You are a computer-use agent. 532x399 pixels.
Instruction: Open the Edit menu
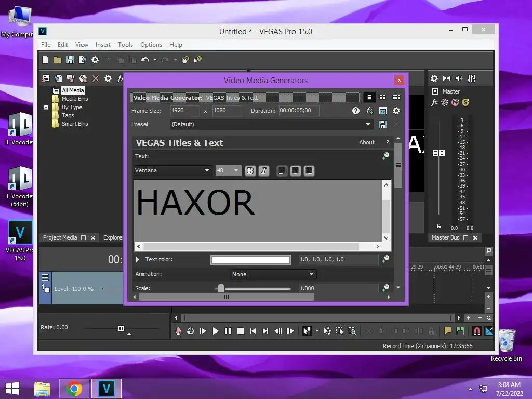[x=63, y=45]
